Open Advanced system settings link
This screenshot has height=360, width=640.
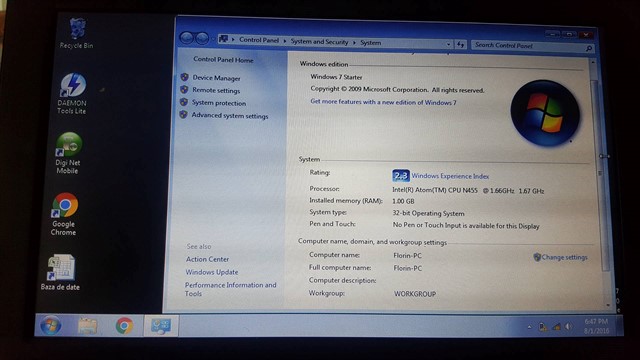pos(230,116)
